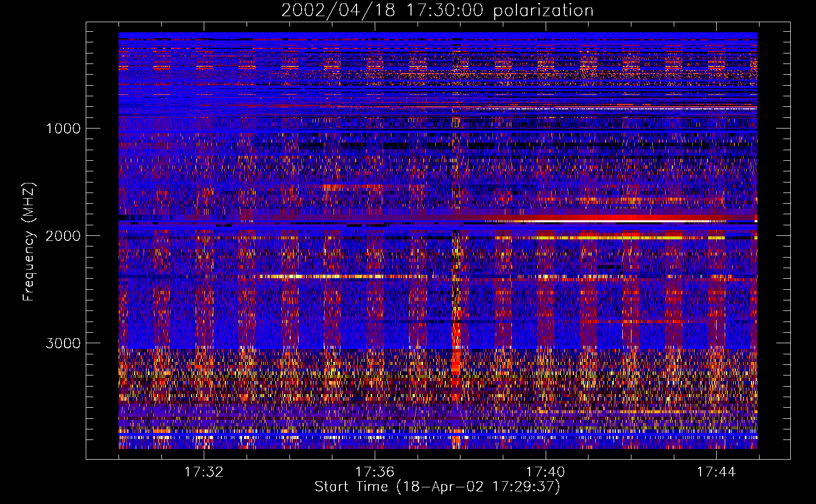Select the 'Frequency (MHZ)' y-axis label

[28, 242]
